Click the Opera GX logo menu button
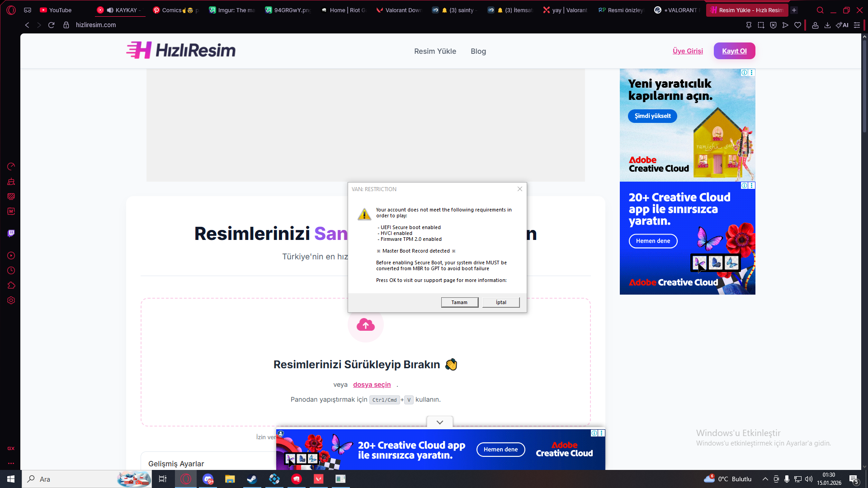868x488 pixels. pyautogui.click(x=11, y=10)
